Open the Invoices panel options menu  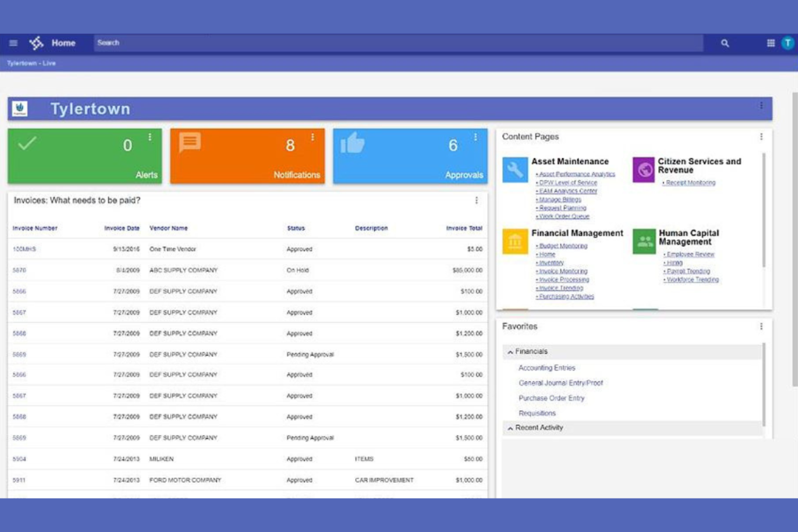click(x=476, y=201)
